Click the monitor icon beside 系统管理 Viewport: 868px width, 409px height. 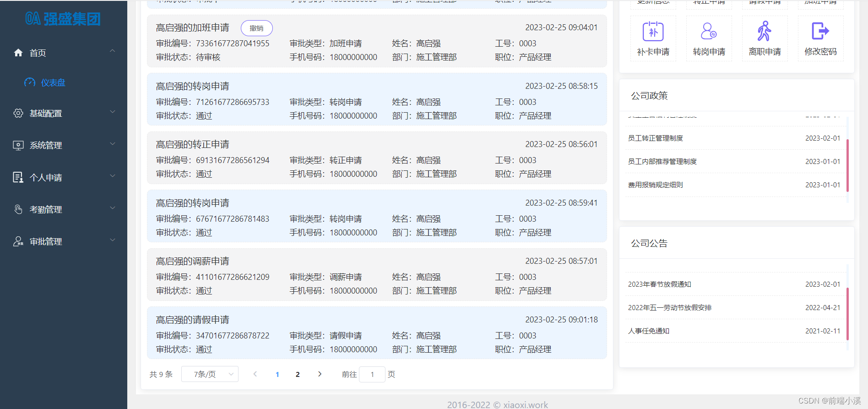[18, 145]
